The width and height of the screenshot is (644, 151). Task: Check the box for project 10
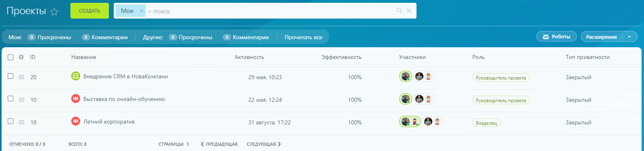(11, 99)
